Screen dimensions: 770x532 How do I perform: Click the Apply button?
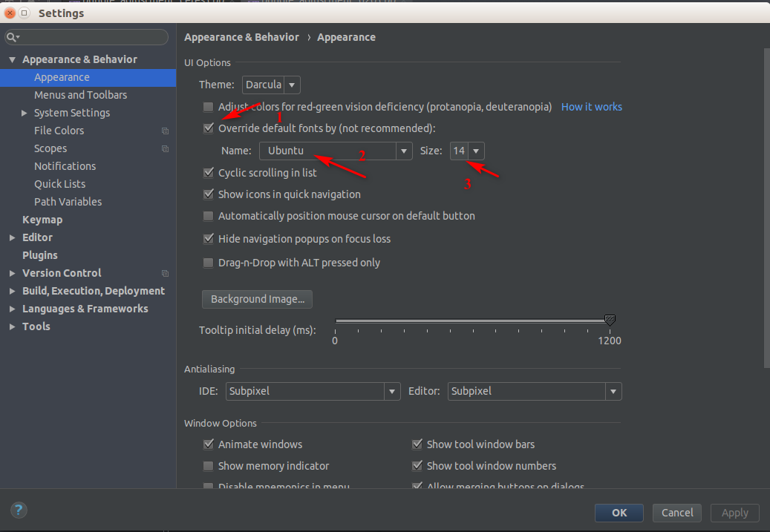734,513
